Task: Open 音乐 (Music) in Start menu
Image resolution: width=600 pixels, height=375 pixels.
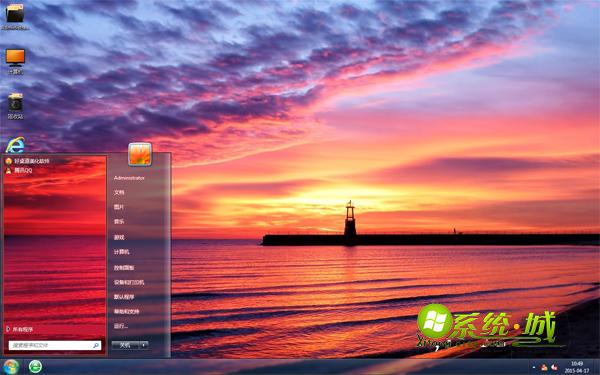Action: (x=119, y=222)
